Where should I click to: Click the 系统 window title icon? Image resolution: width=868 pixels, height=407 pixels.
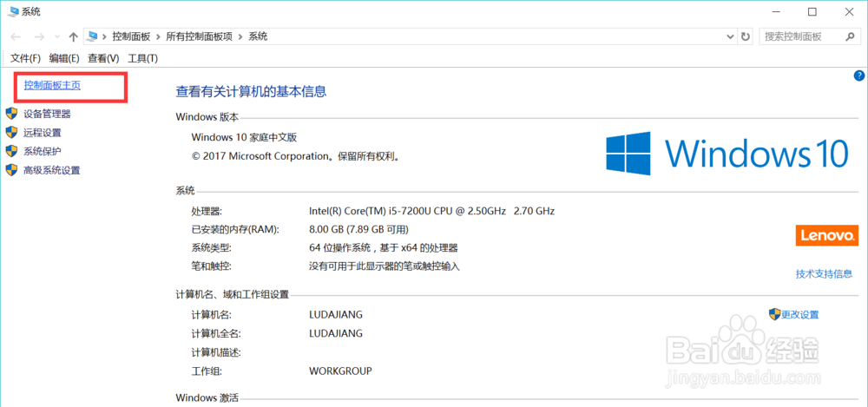coord(11,11)
